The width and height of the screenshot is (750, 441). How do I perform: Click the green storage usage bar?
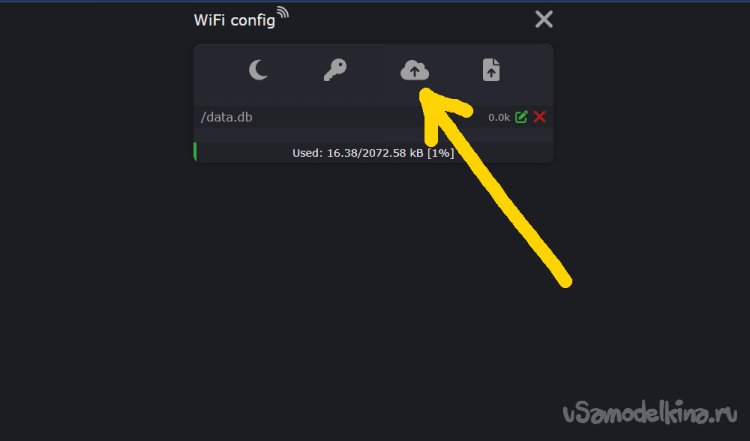coord(195,152)
